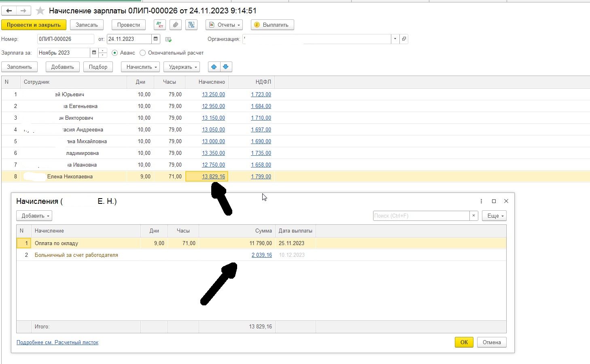Add document to favorites star
590x364 pixels.
click(40, 11)
